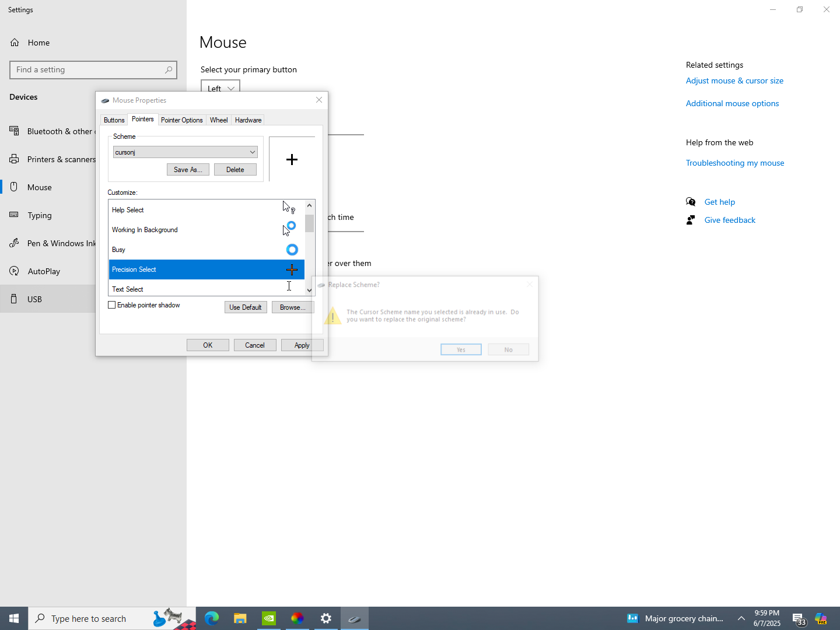This screenshot has height=630, width=840.
Task: Click the Get help link
Action: tap(720, 202)
